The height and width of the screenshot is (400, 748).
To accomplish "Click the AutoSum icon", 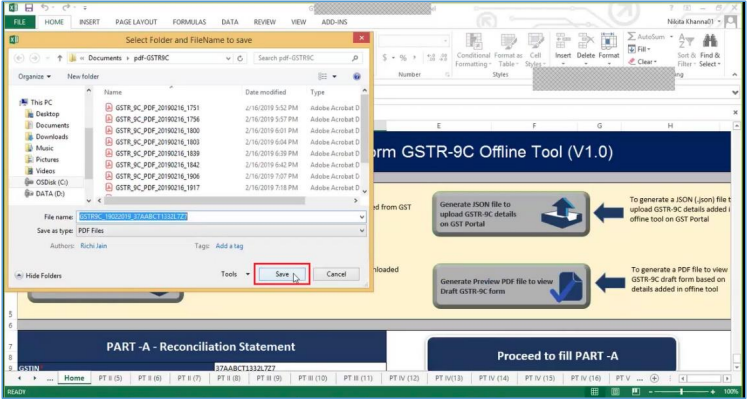I will click(632, 37).
